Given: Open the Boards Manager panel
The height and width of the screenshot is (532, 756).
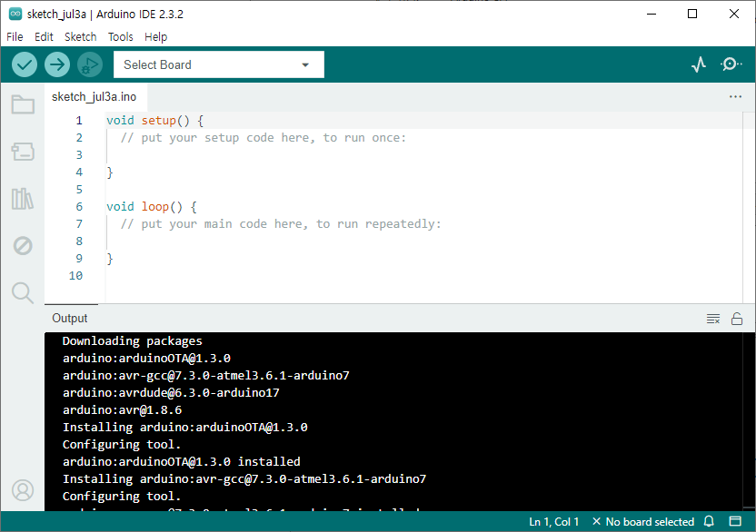Looking at the screenshot, I should point(23,152).
